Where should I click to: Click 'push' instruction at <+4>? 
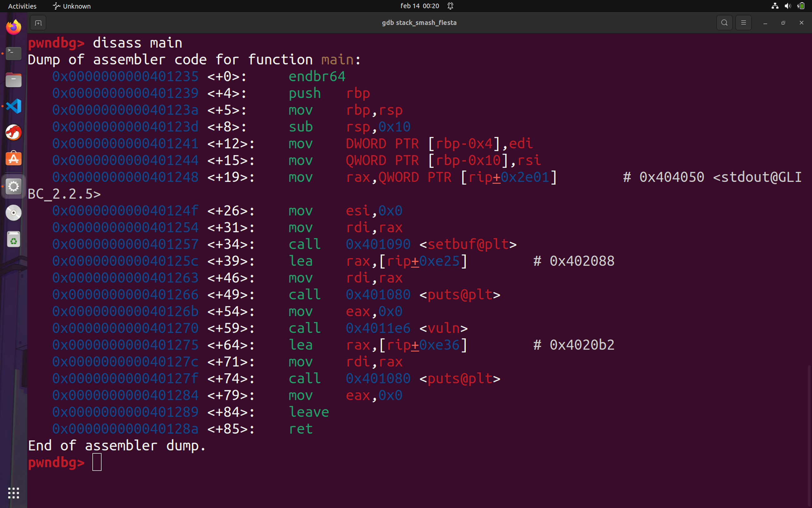coord(305,93)
